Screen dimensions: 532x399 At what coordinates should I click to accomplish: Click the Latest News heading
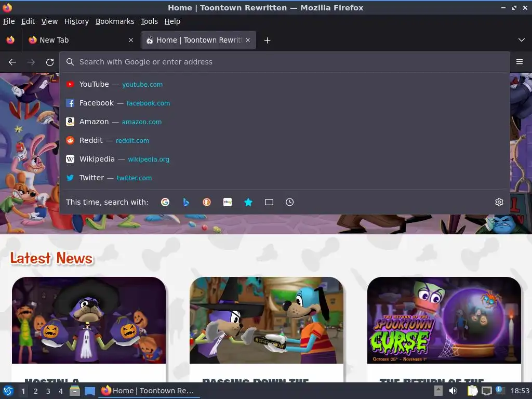click(x=51, y=258)
